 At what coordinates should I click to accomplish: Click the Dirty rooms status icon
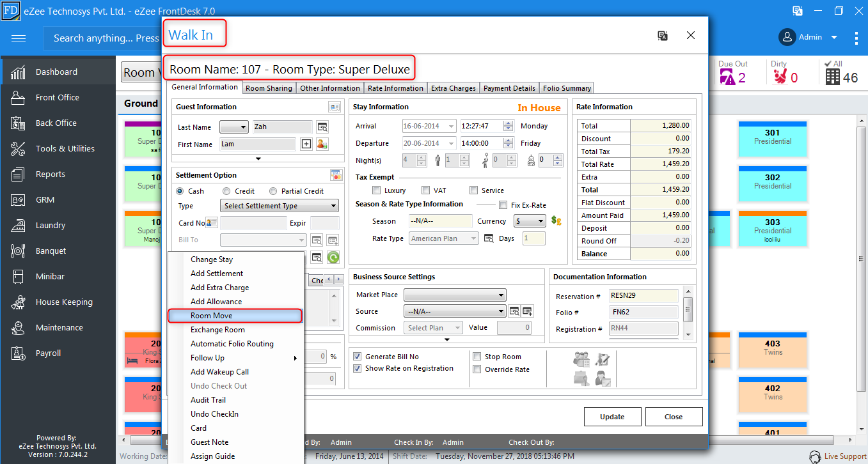point(780,77)
